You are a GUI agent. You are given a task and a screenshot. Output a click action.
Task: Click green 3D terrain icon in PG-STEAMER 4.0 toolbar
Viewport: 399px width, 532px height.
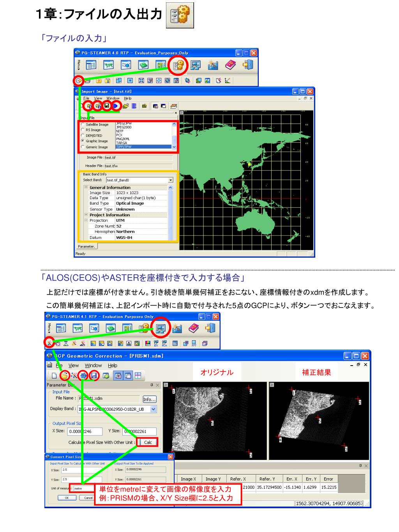144,65
